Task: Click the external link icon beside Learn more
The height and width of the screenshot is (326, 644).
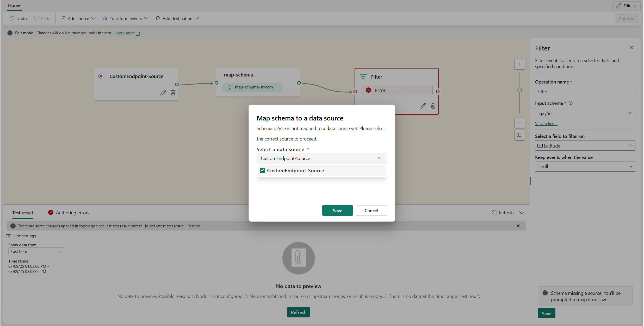Action: click(138, 33)
